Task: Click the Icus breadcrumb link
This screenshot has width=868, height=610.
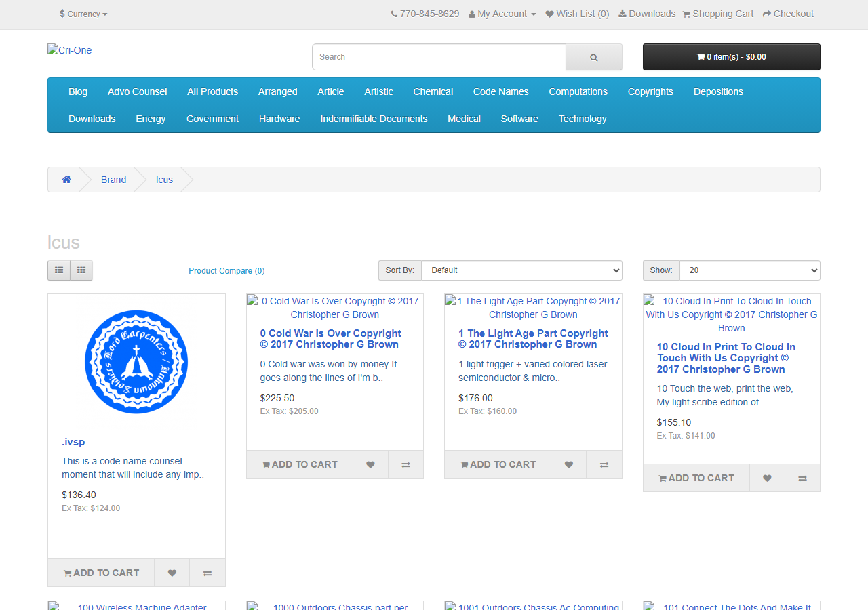Action: (x=164, y=180)
